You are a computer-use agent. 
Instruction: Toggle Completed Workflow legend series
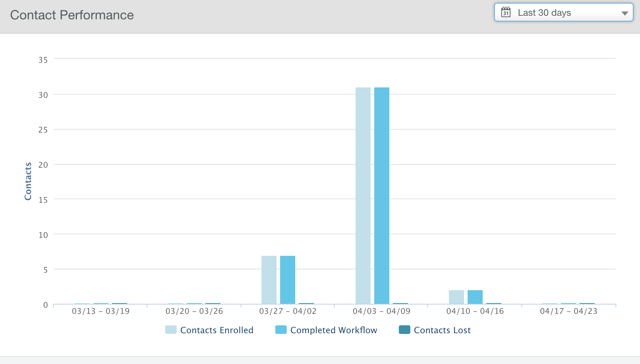[326, 330]
